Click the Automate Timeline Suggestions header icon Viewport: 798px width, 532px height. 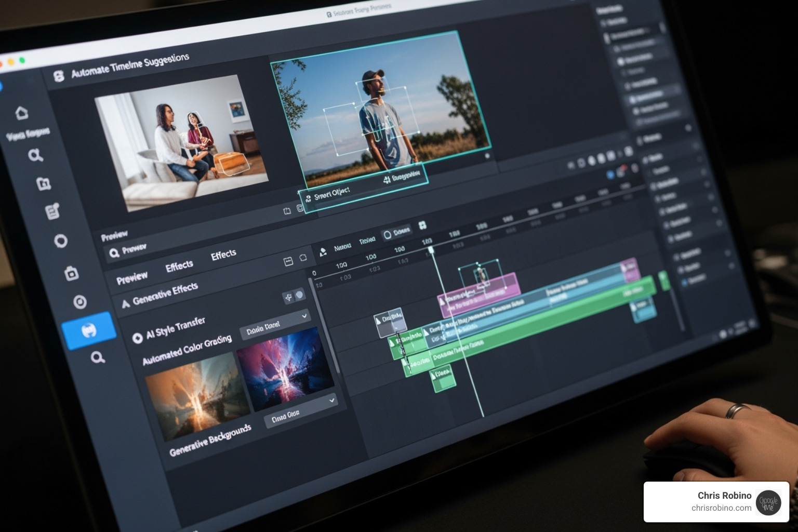(x=59, y=76)
